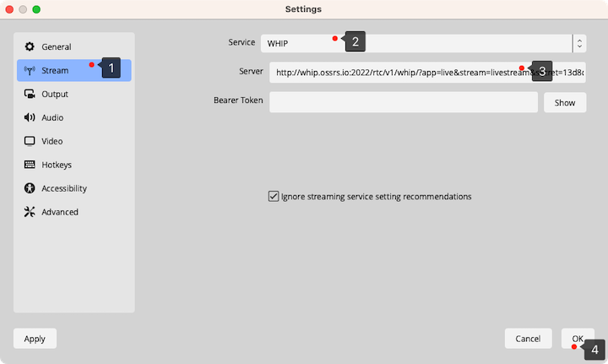Open the Video monitor icon

coord(30,142)
